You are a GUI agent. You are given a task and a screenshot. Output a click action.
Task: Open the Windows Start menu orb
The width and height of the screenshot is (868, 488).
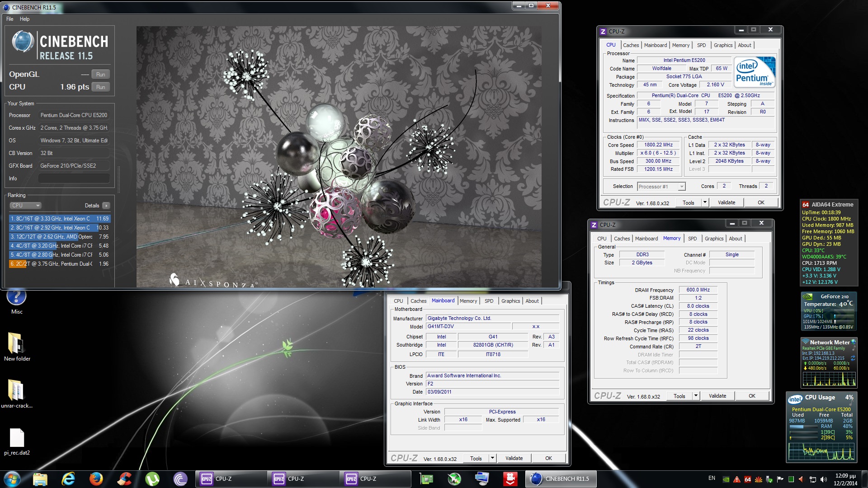click(x=12, y=479)
